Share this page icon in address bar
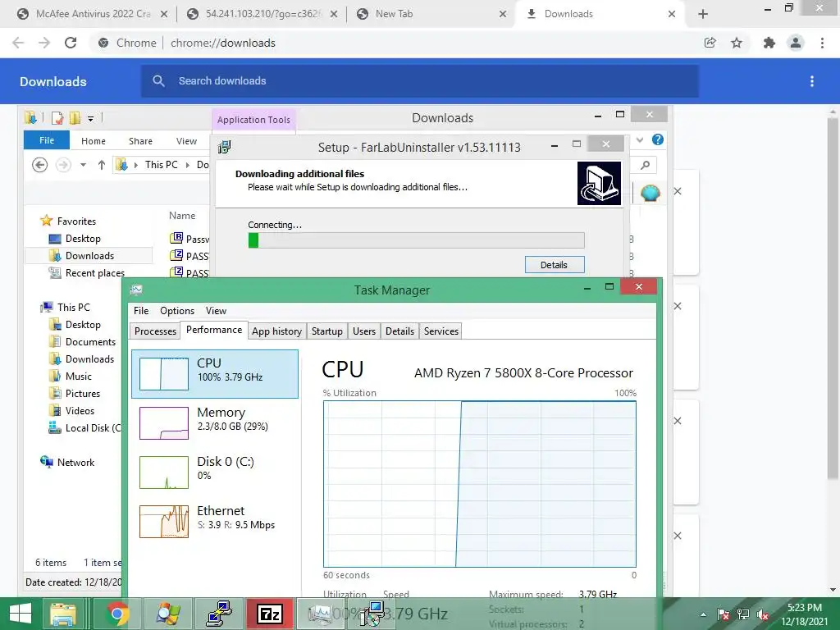840x630 pixels. tap(710, 43)
